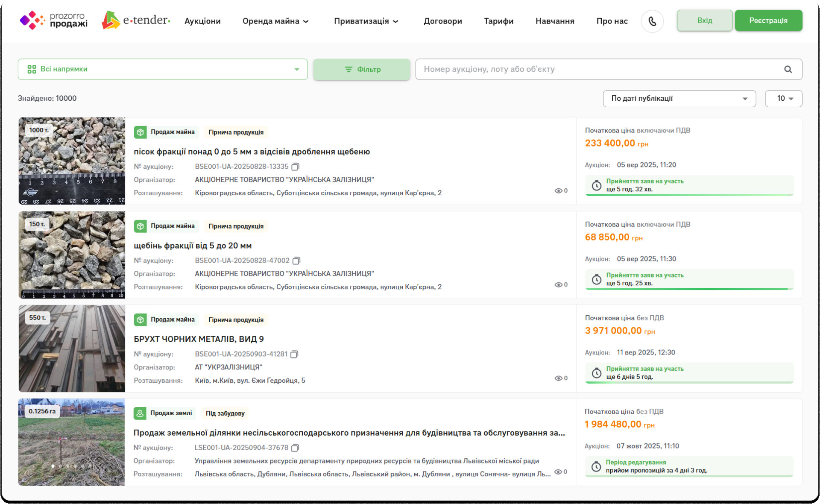
Task: Click auction date 07 жовт 2025, 11:10
Action: click(647, 446)
